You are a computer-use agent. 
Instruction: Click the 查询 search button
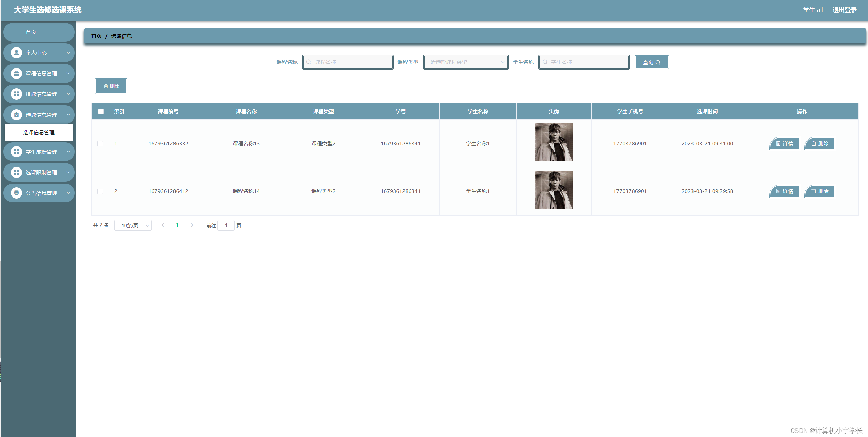pyautogui.click(x=651, y=62)
